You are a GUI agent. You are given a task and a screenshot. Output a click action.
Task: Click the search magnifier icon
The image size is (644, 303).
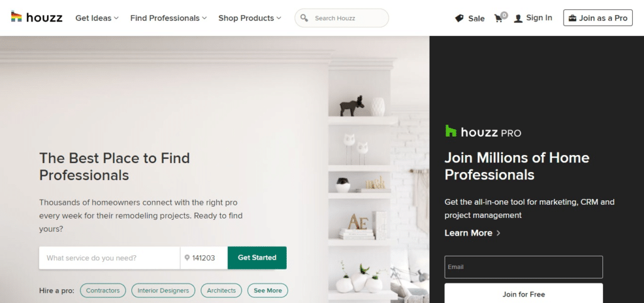(x=304, y=18)
